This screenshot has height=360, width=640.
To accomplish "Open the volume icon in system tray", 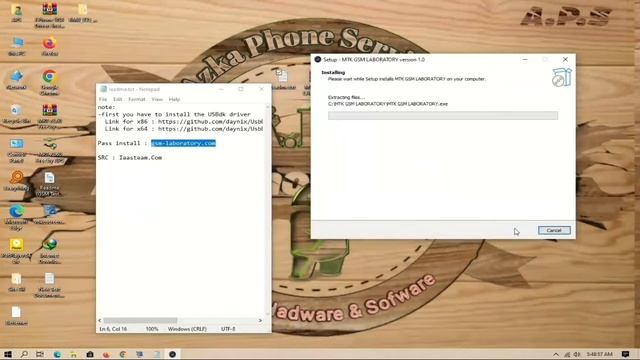I will 577,354.
